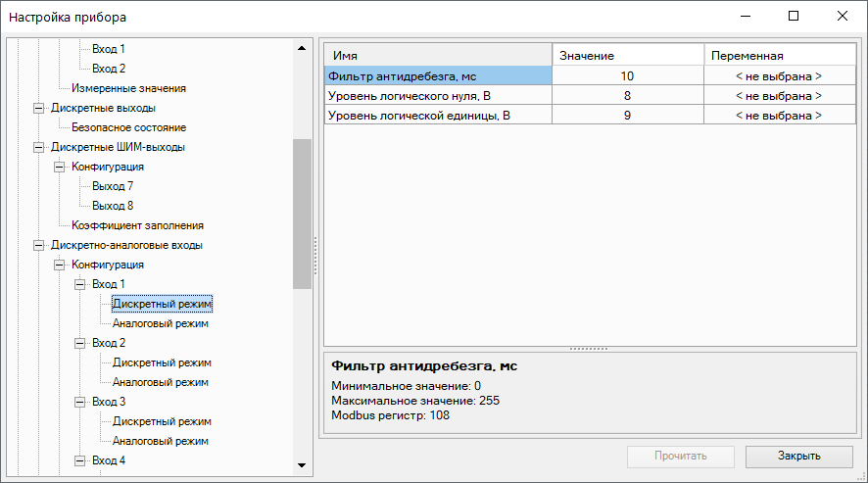Collapse the Вход 4 tree branch
Screen dimensions: 868x483
[80, 460]
